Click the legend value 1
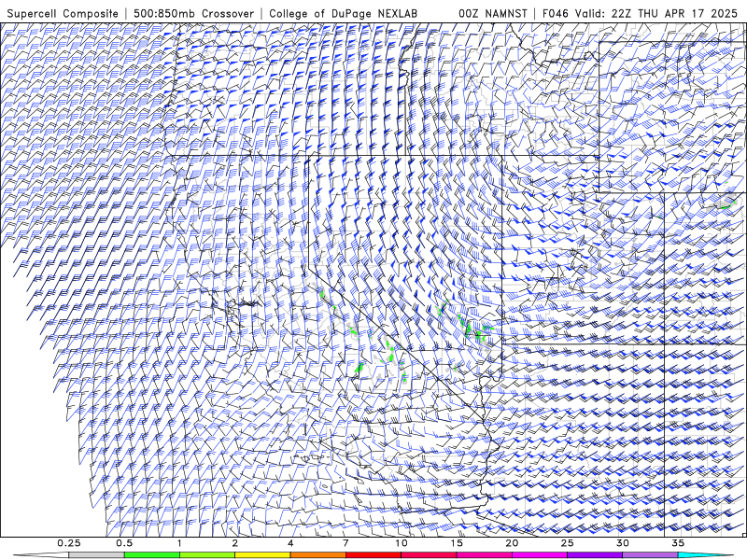747x560 pixels. coord(179,543)
